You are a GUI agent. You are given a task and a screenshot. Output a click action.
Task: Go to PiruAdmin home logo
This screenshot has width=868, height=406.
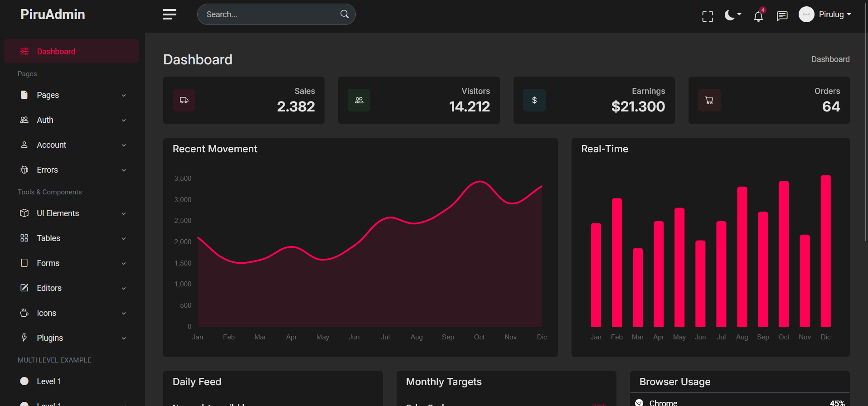[53, 14]
